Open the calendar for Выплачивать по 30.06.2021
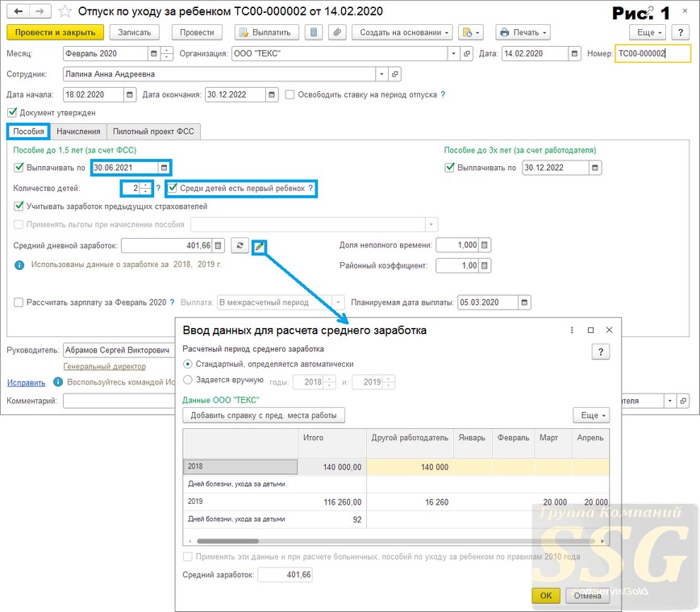Screen dimensions: 700x612 [x=164, y=168]
